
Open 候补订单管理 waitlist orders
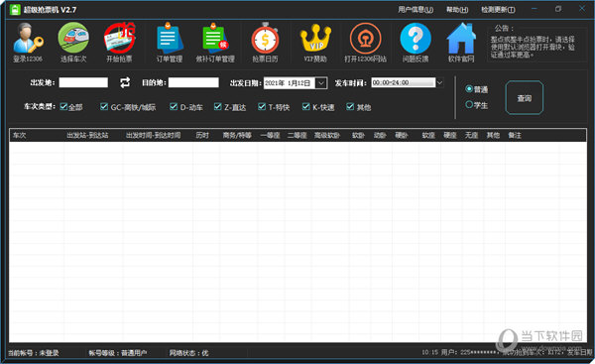pos(215,42)
